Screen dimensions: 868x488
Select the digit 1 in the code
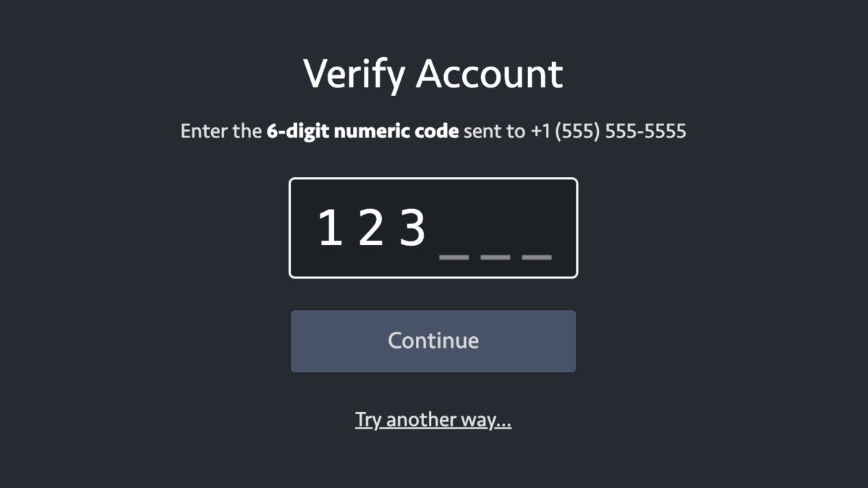pos(331,226)
